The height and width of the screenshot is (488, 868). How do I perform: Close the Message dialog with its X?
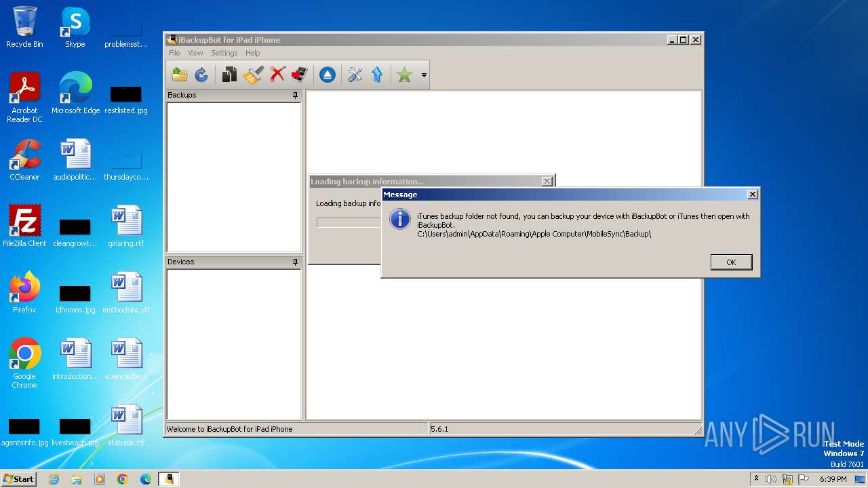coord(752,195)
